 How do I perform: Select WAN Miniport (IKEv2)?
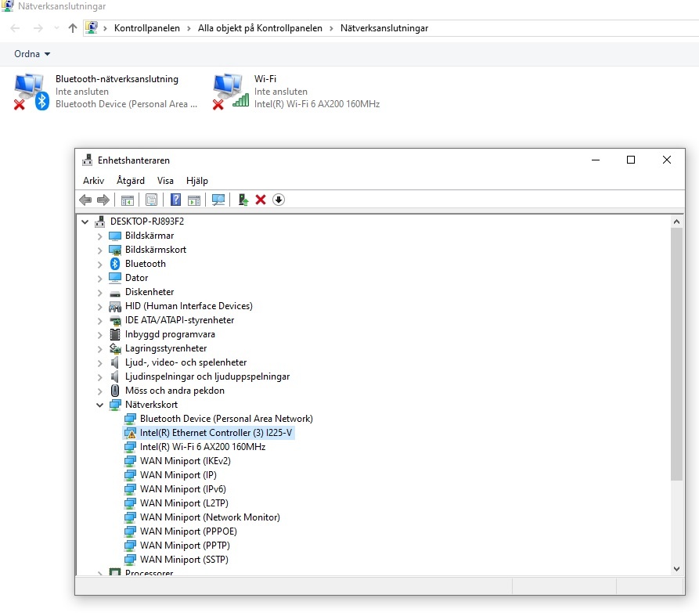[x=186, y=461]
